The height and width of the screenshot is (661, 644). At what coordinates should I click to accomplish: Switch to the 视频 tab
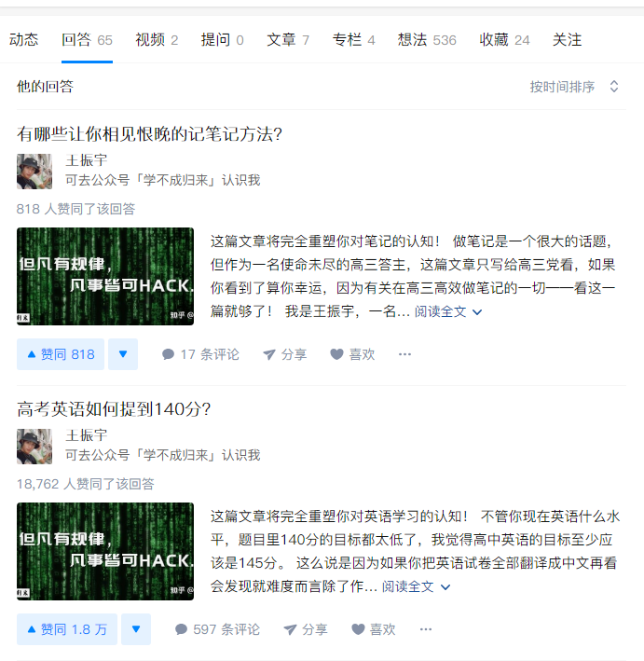[x=157, y=40]
